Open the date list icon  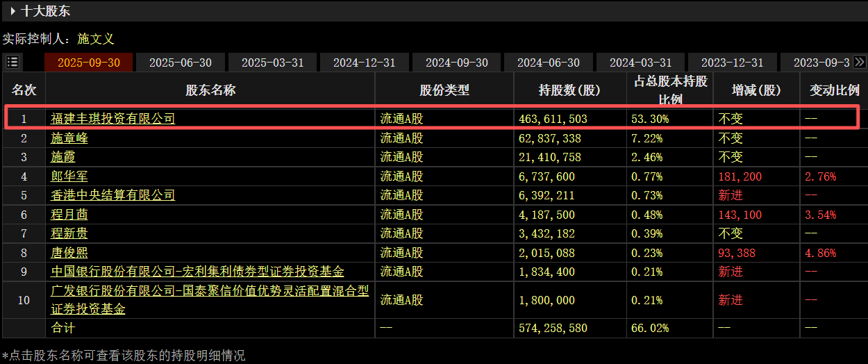pos(12,62)
